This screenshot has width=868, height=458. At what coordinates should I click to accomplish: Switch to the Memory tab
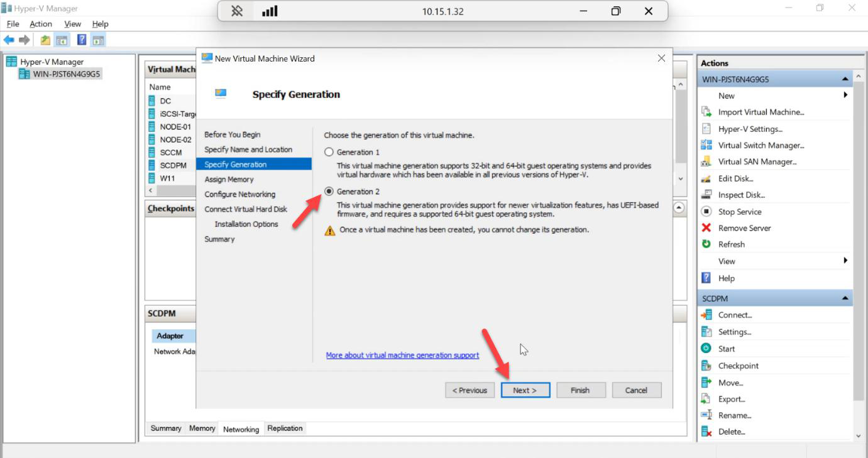[202, 428]
